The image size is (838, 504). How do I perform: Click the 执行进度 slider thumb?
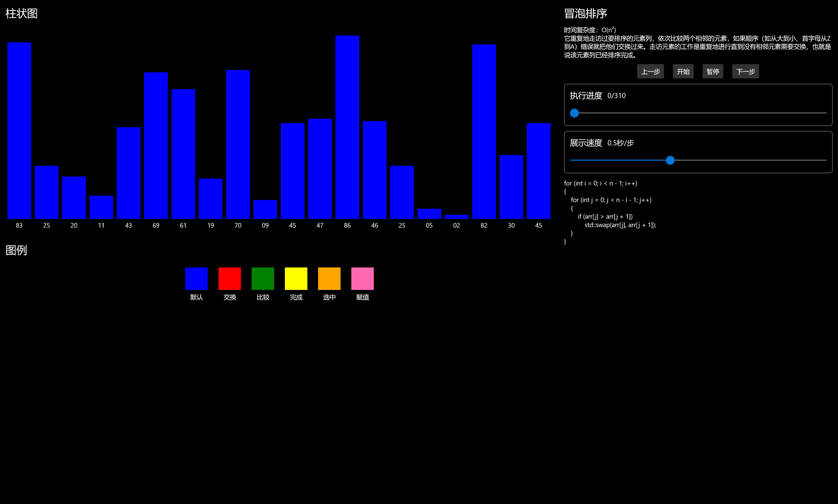[574, 113]
